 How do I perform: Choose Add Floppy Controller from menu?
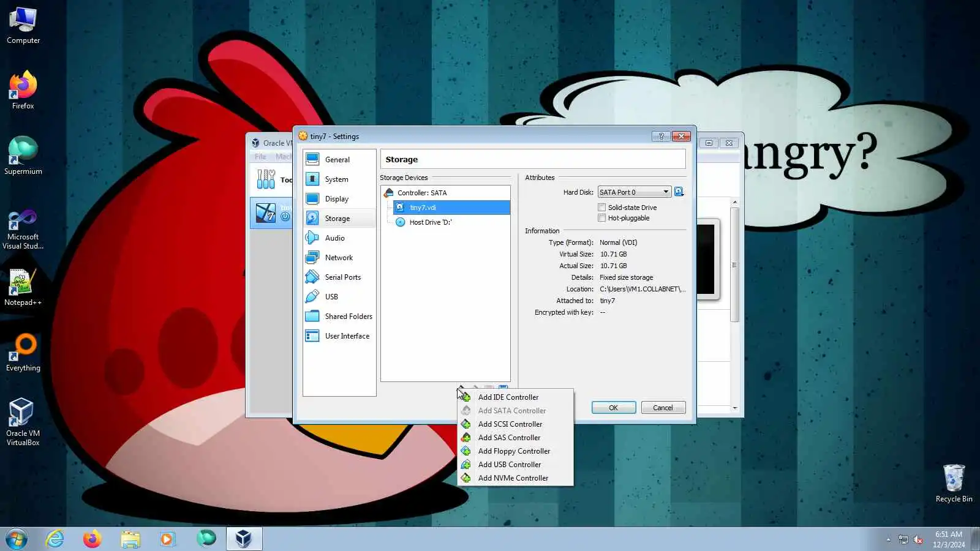point(515,451)
